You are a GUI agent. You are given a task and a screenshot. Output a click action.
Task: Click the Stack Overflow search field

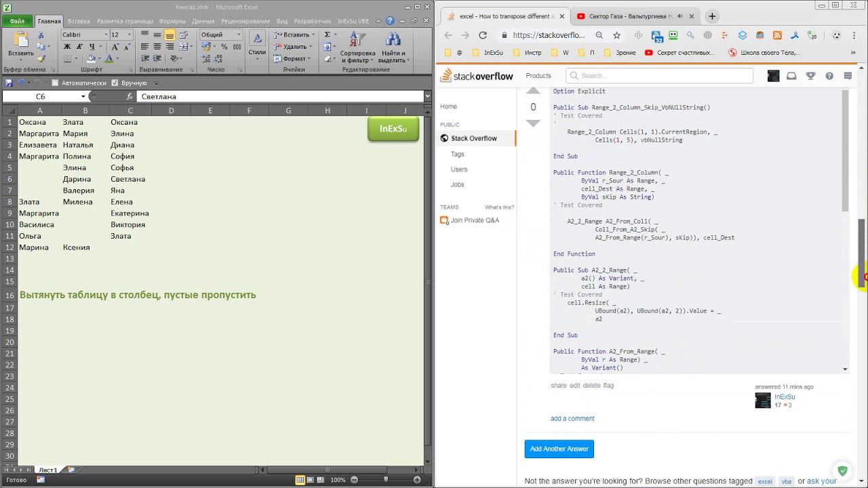[x=659, y=76]
